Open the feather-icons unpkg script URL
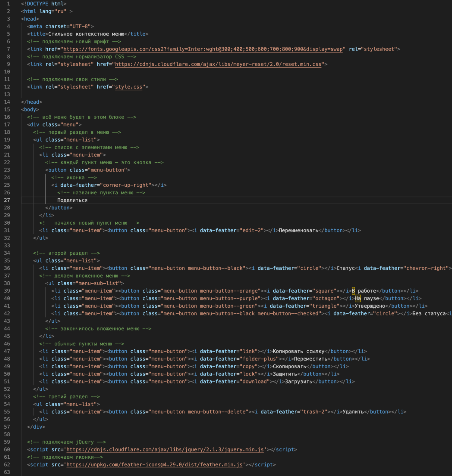 point(154,465)
